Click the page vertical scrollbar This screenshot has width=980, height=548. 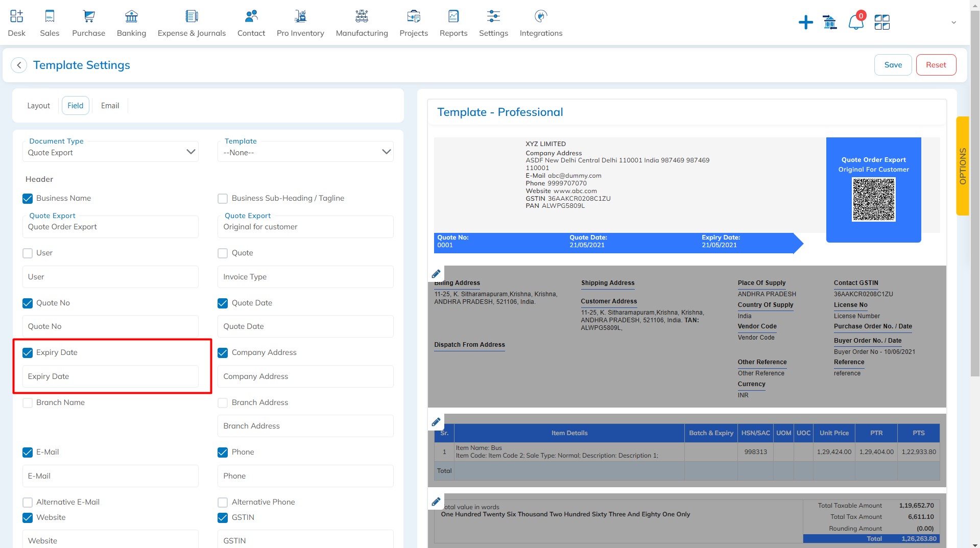pos(975,194)
